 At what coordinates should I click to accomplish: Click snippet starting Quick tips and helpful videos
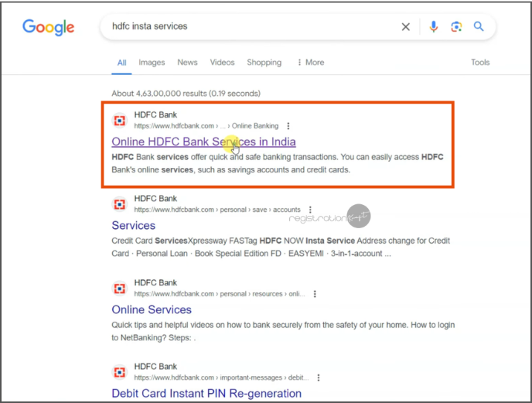pos(283,331)
